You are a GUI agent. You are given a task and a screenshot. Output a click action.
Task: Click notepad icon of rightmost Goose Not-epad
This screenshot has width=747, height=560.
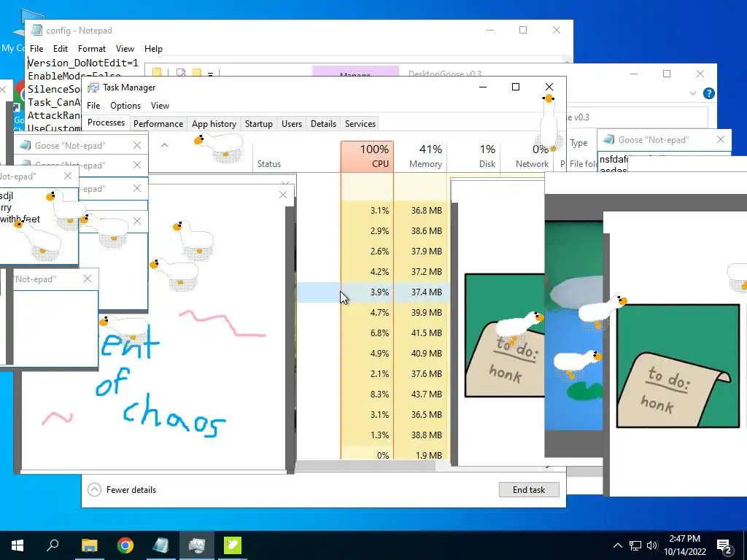pyautogui.click(x=608, y=139)
